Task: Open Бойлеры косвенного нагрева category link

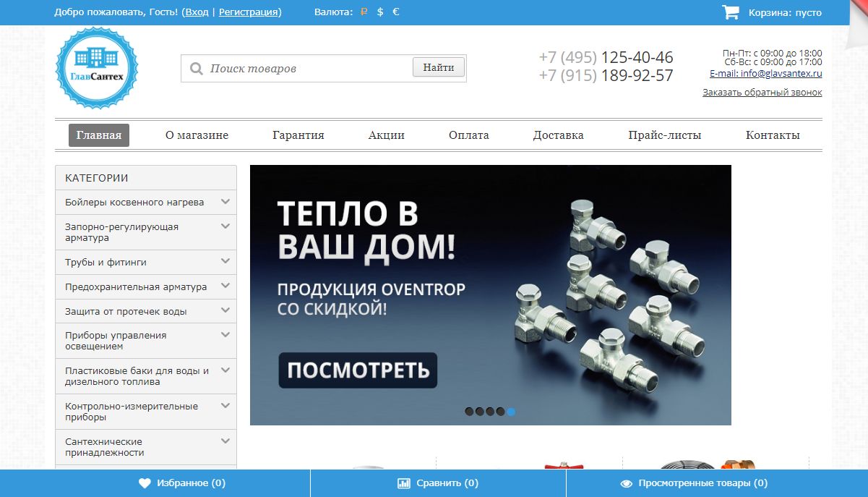Action: coord(134,203)
